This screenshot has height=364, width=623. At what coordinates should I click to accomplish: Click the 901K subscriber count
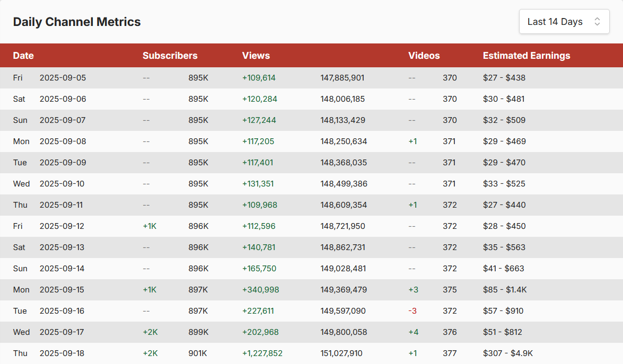pyautogui.click(x=198, y=353)
